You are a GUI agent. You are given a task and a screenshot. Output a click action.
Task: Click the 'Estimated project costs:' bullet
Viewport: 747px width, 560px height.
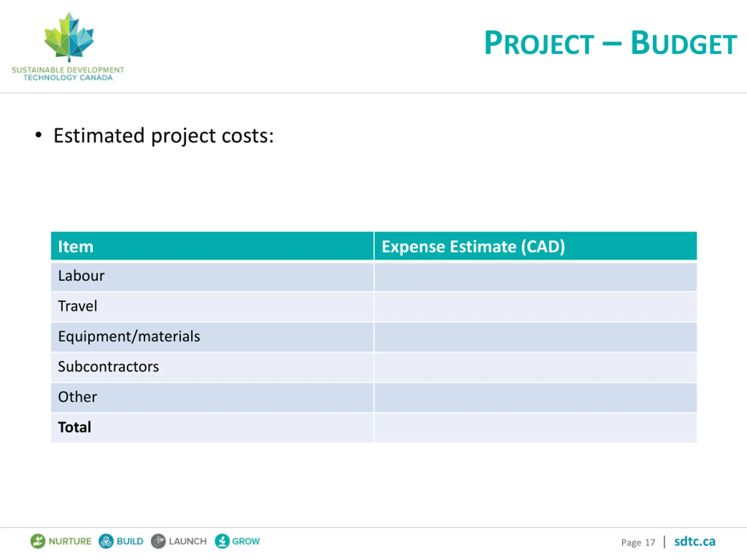tap(163, 136)
